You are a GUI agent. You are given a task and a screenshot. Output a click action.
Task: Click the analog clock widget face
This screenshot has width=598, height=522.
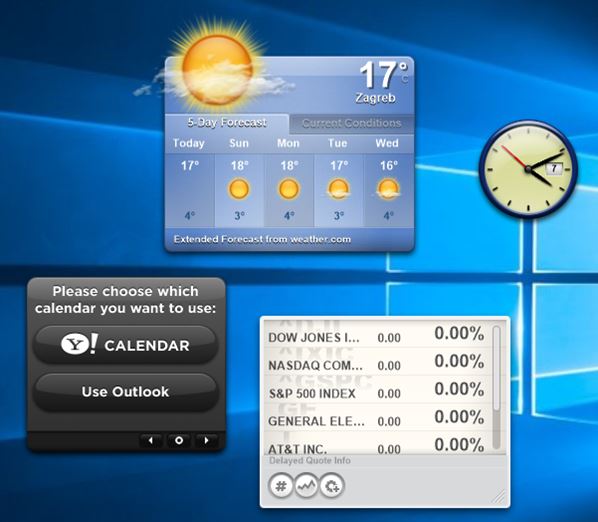pos(528,169)
